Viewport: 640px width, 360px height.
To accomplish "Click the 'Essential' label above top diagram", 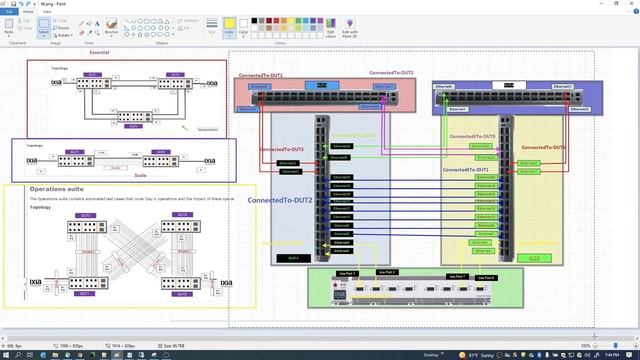I will point(99,52).
